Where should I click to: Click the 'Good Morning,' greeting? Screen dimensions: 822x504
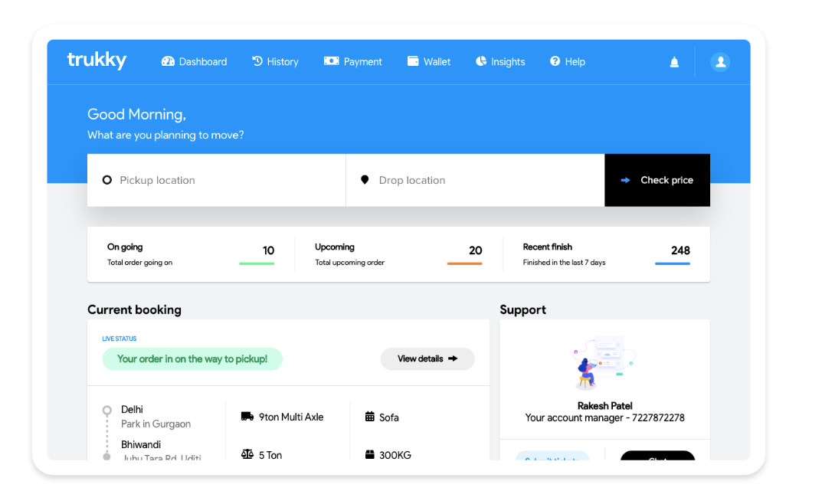(x=136, y=114)
